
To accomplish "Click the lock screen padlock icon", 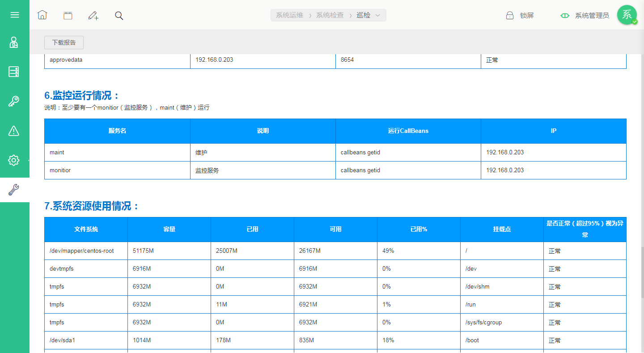I will (509, 15).
